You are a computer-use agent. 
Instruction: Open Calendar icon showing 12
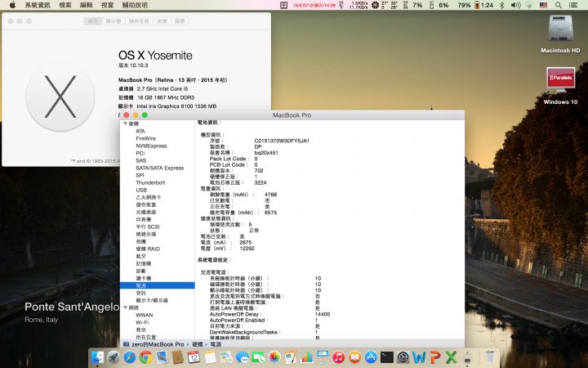click(x=194, y=357)
